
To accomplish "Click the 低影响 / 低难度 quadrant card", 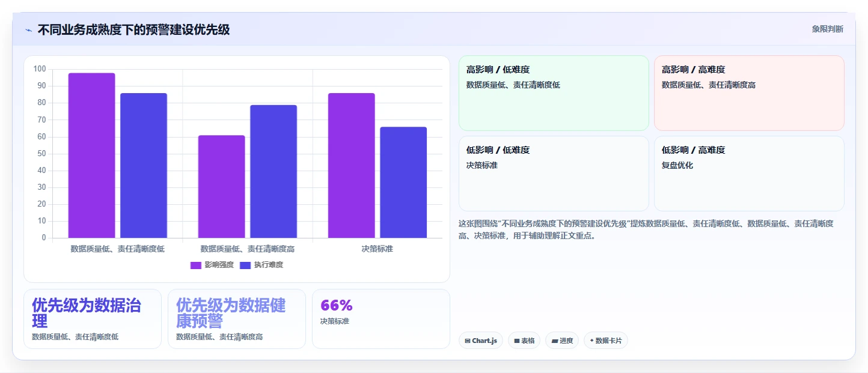I will tap(554, 174).
